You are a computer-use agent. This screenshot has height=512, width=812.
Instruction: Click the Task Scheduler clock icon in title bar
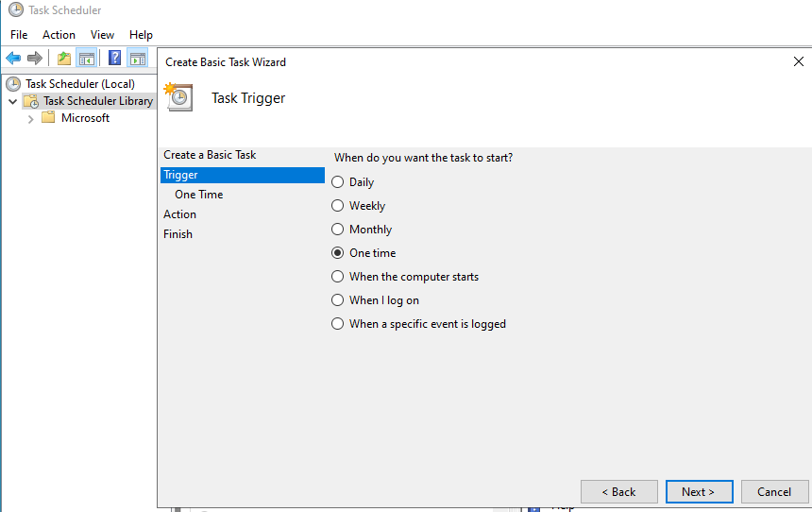(x=16, y=9)
